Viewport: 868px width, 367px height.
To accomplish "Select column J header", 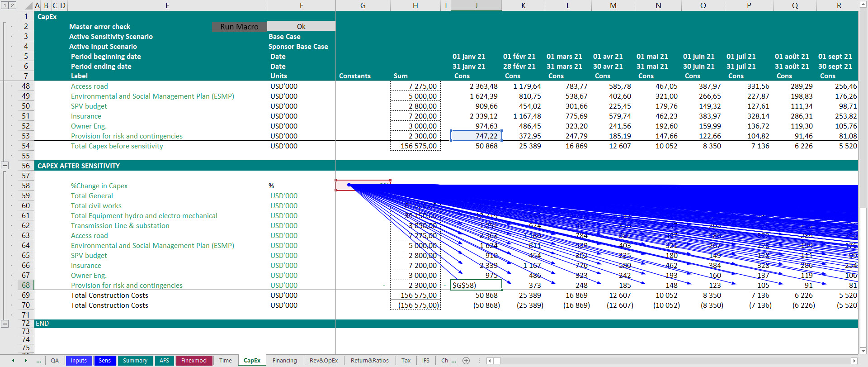I will point(476,5).
